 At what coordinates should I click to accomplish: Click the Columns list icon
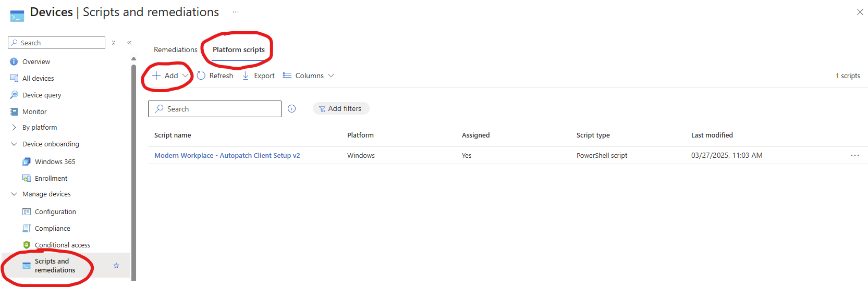(287, 76)
